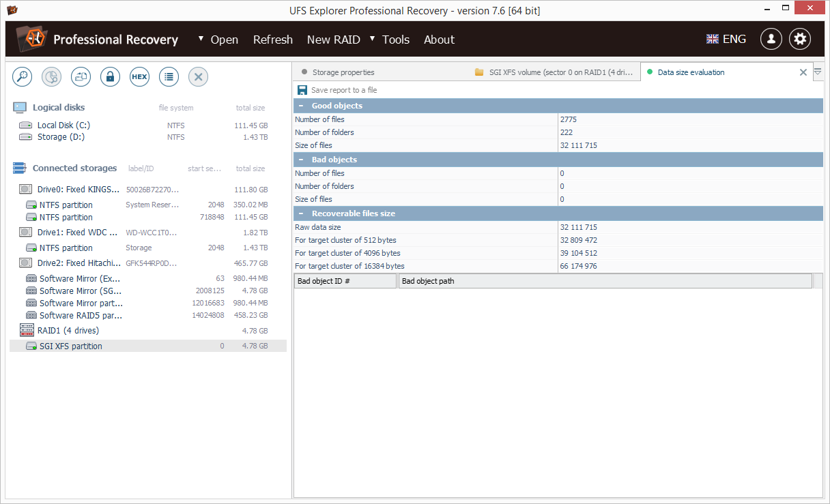
Task: Switch to the SGI XFS volume tab
Action: pos(555,72)
